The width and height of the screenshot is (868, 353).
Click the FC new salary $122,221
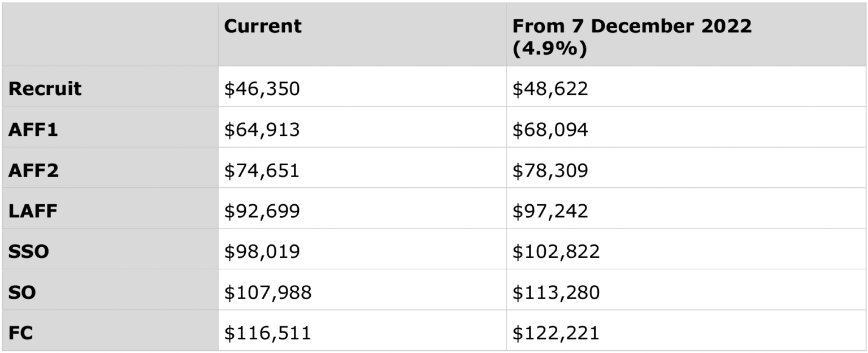pos(556,333)
